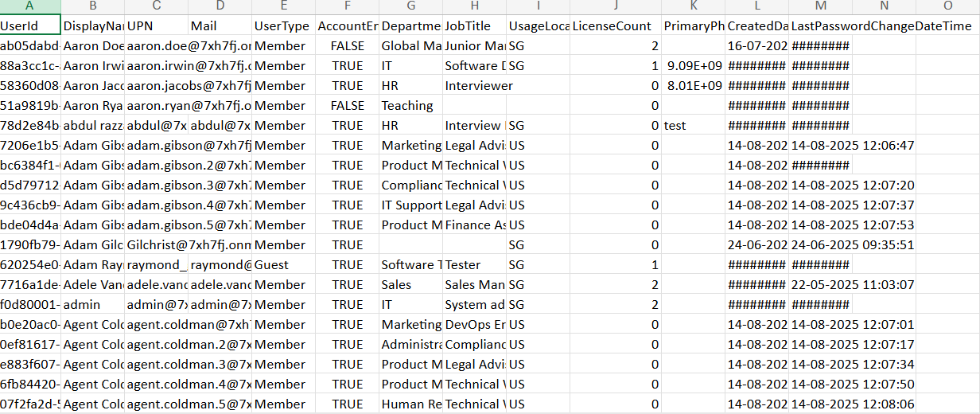Click the 16-07-202 created date cell

click(756, 46)
